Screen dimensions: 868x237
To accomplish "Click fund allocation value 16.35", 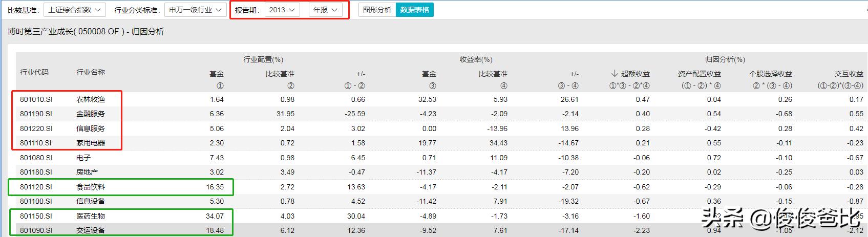I will click(x=215, y=187).
